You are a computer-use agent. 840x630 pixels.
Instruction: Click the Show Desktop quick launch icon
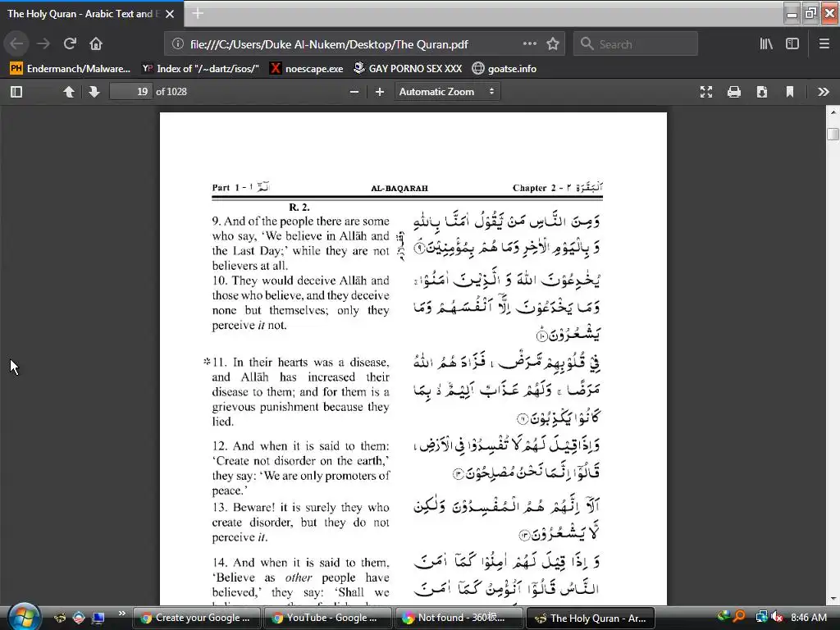pyautogui.click(x=98, y=618)
